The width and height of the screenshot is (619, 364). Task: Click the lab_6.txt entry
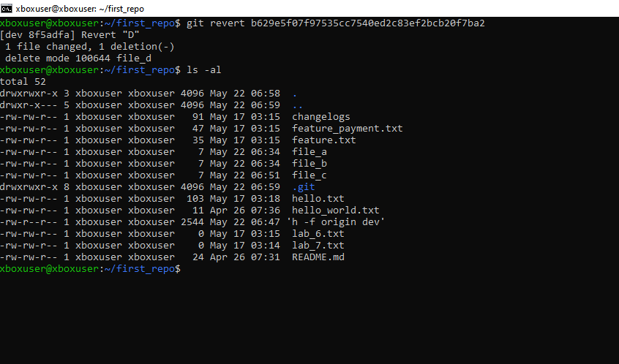[x=318, y=234]
